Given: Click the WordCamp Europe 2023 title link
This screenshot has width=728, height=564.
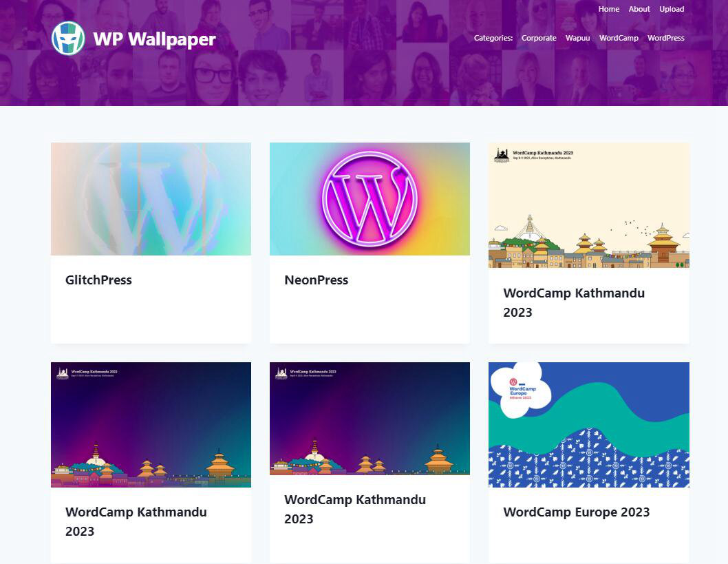Looking at the screenshot, I should pyautogui.click(x=576, y=512).
